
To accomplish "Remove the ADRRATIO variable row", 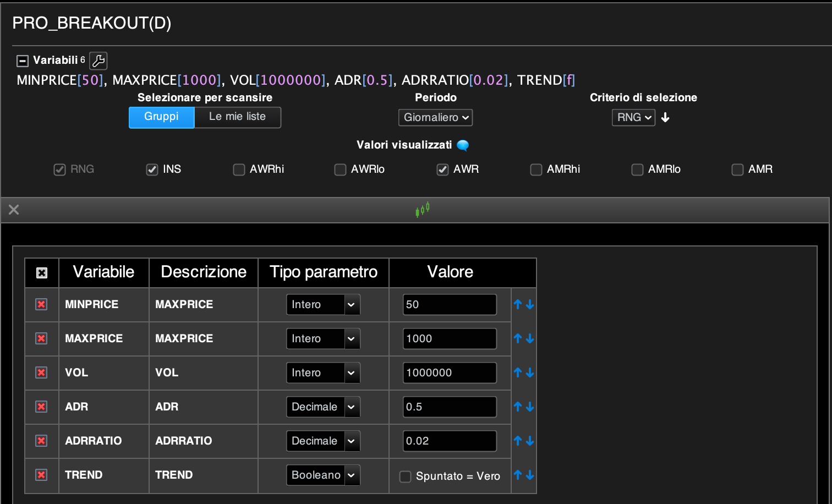I will (x=41, y=441).
